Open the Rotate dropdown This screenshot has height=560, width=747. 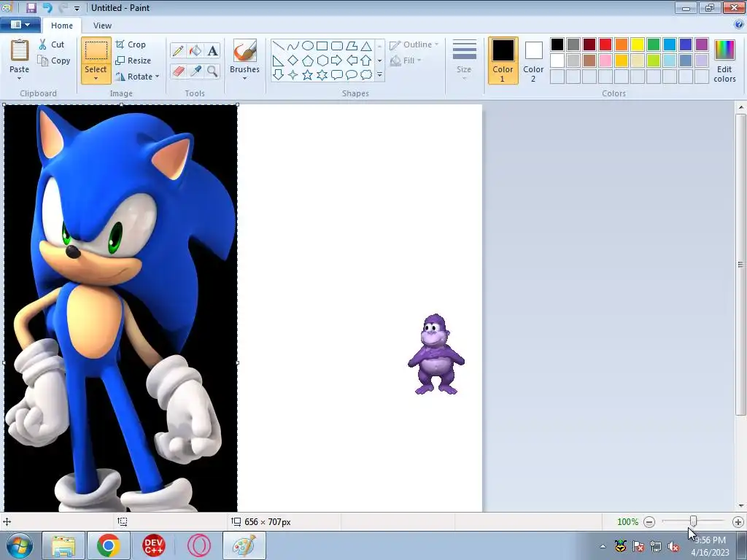pyautogui.click(x=137, y=77)
